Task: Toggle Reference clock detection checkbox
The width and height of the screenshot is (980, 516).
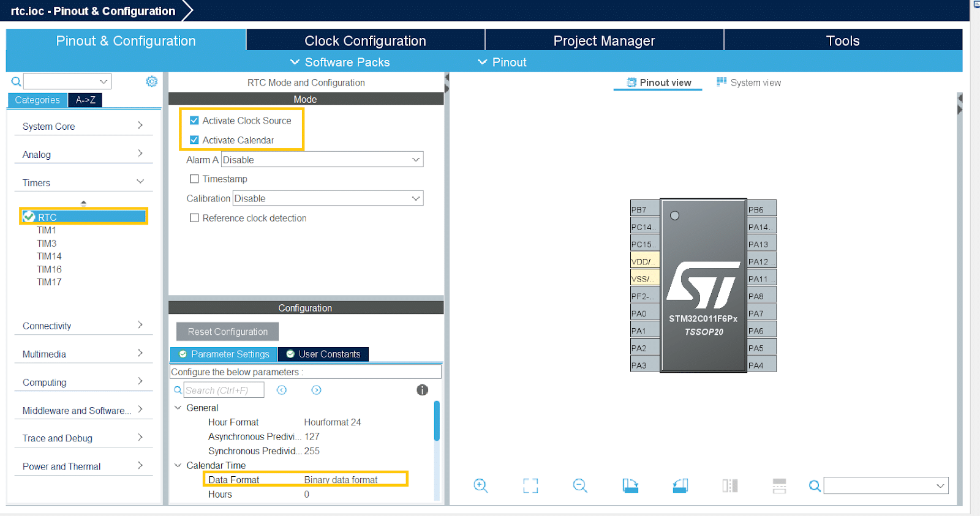Action: pos(194,218)
